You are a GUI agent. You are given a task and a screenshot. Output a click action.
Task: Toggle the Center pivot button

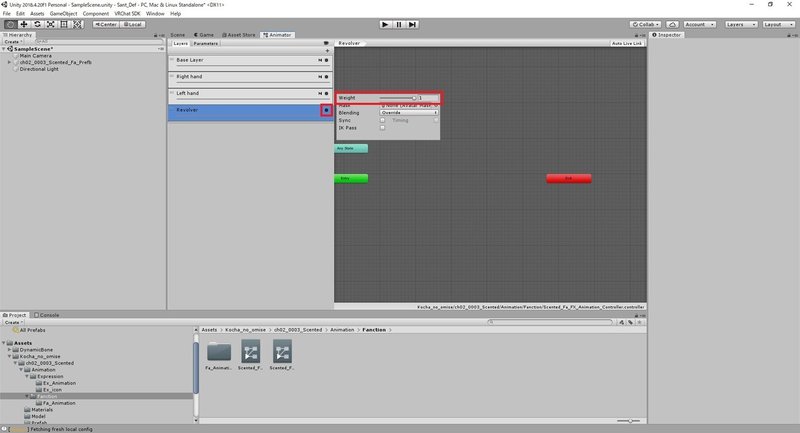point(106,24)
